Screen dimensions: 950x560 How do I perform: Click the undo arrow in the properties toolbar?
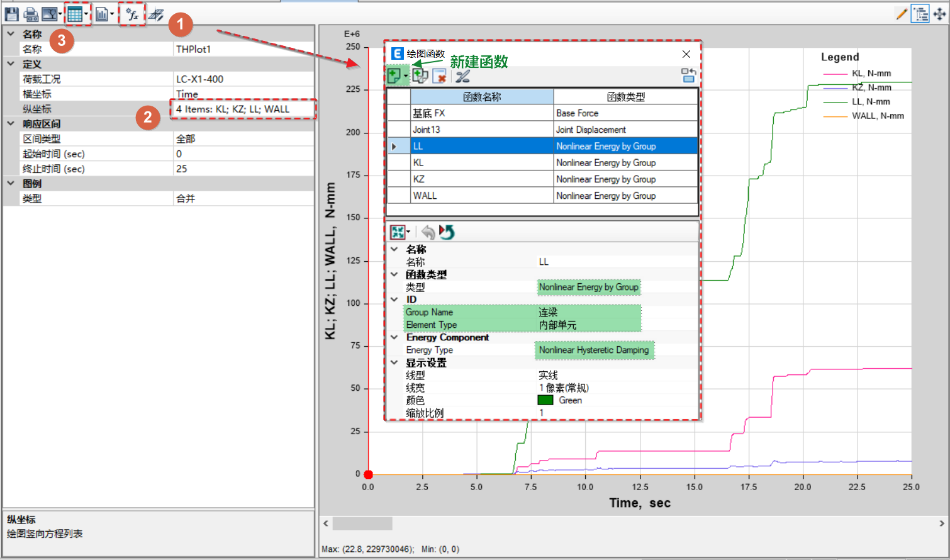point(428,232)
